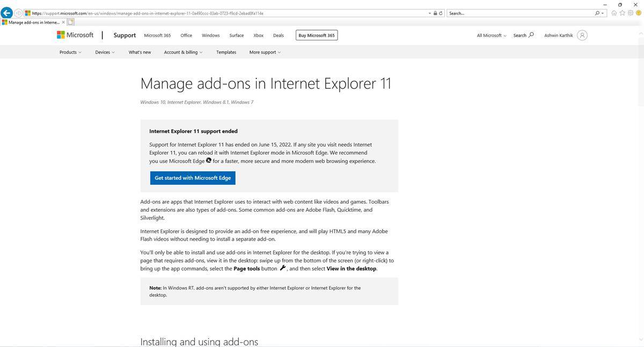Open the All Microsoft dropdown

(491, 35)
